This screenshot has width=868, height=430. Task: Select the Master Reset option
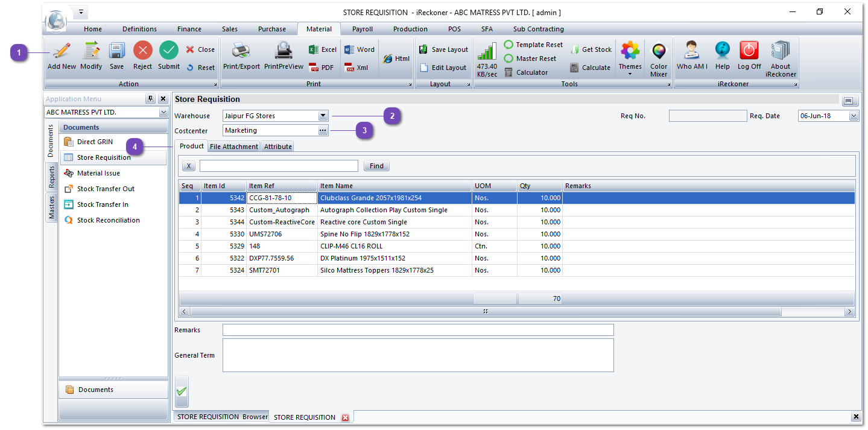coord(531,58)
